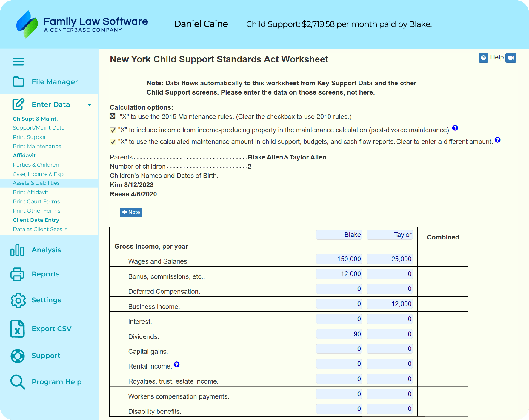Uncheck the 2015 Maintenance rules checkbox
The width and height of the screenshot is (529, 420).
pos(113,116)
